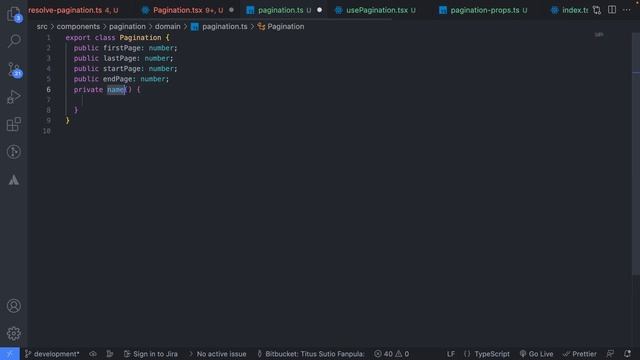Close unsaved Pagination.tsx via its dot
Screen dimensions: 640x360
(231, 10)
